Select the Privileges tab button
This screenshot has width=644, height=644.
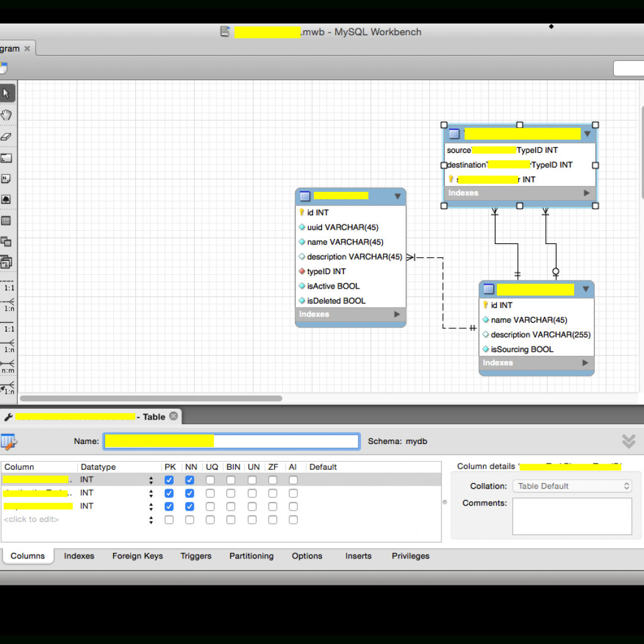(x=410, y=556)
